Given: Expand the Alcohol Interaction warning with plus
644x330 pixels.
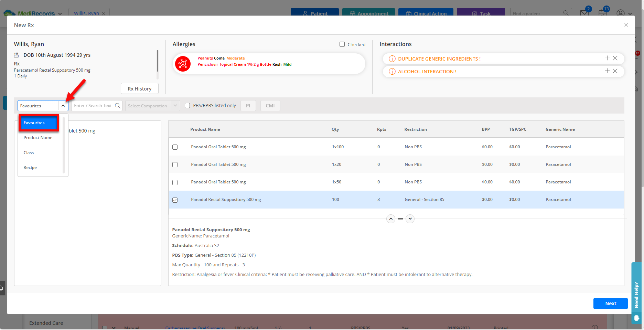Looking at the screenshot, I should [607, 71].
